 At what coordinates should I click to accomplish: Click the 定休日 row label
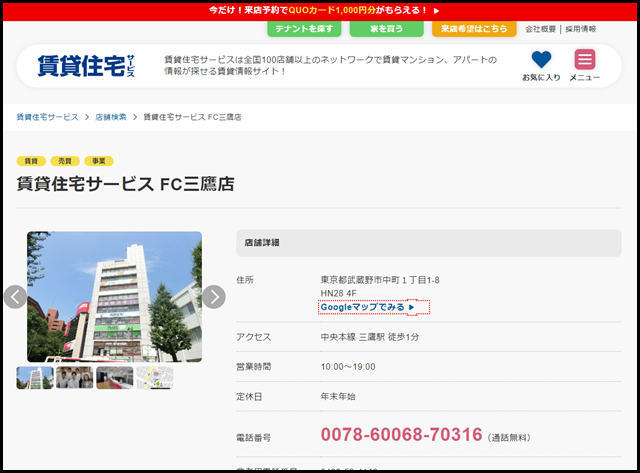click(249, 397)
